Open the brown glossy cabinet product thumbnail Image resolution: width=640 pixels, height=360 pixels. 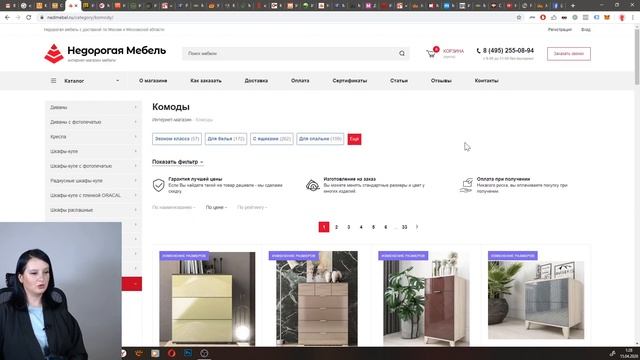(427, 298)
